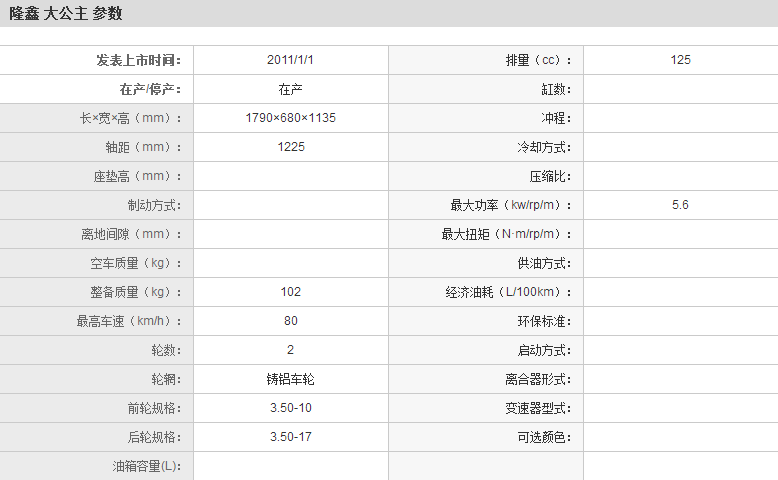The image size is (778, 480).
Task: Click the rear tire spec 3.50-17
Action: (x=290, y=437)
